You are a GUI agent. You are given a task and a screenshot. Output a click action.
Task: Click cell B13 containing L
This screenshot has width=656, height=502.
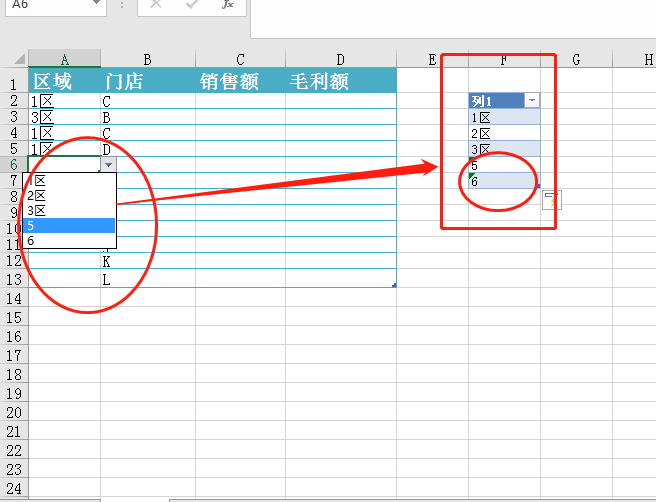point(148,278)
